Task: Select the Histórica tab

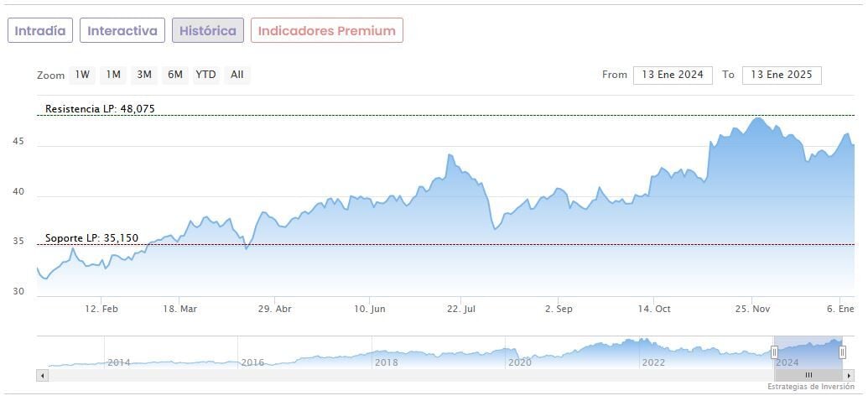Action: point(208,31)
